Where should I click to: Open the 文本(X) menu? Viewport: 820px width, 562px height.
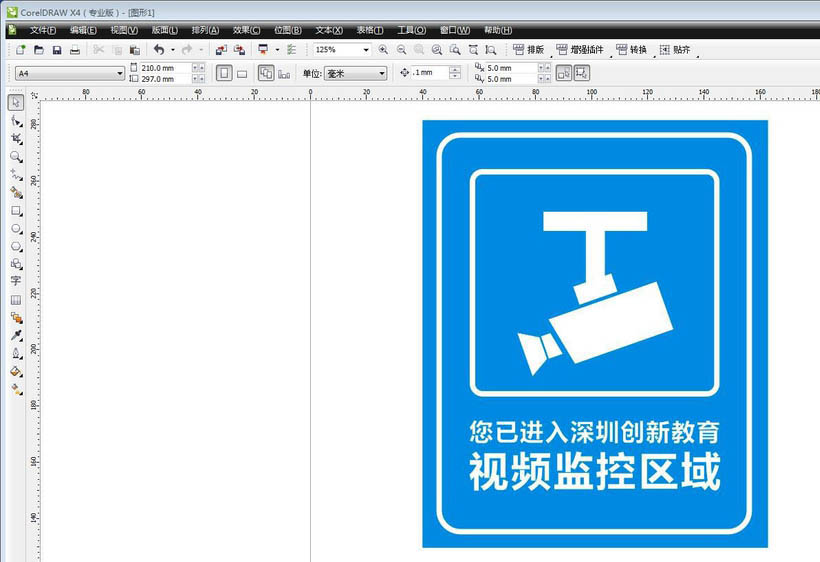click(329, 30)
